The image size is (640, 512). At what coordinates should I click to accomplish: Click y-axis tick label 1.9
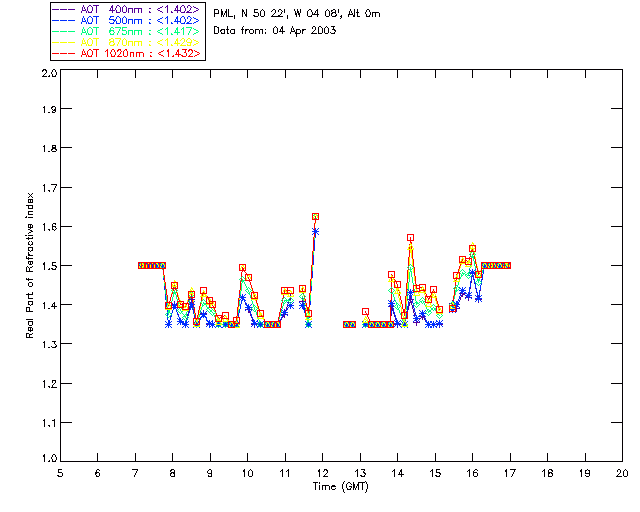(x=49, y=109)
